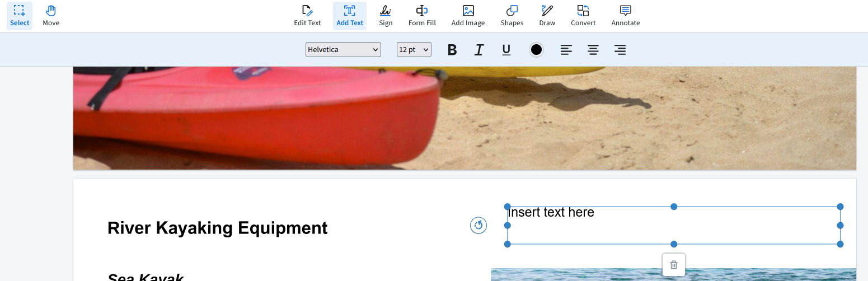868x281 pixels.
Task: Click the red kayak photo
Action: (465, 118)
